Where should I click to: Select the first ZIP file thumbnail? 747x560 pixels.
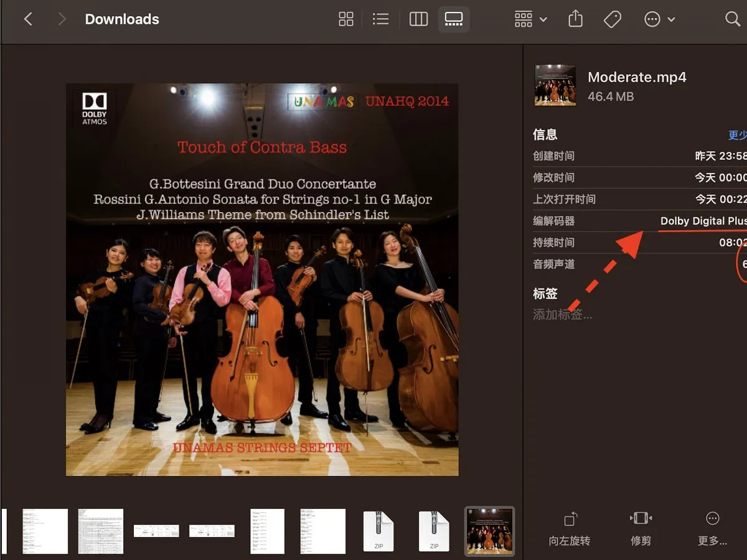[x=378, y=531]
